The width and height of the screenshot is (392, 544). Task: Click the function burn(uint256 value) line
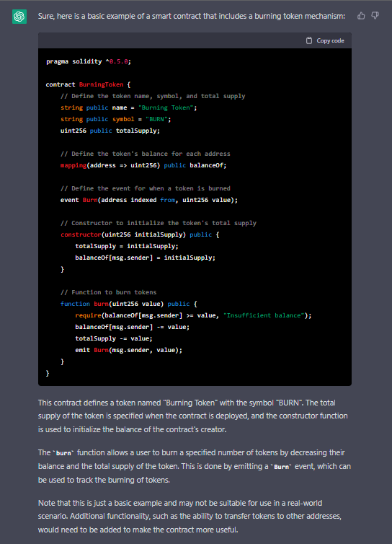pyautogui.click(x=129, y=304)
